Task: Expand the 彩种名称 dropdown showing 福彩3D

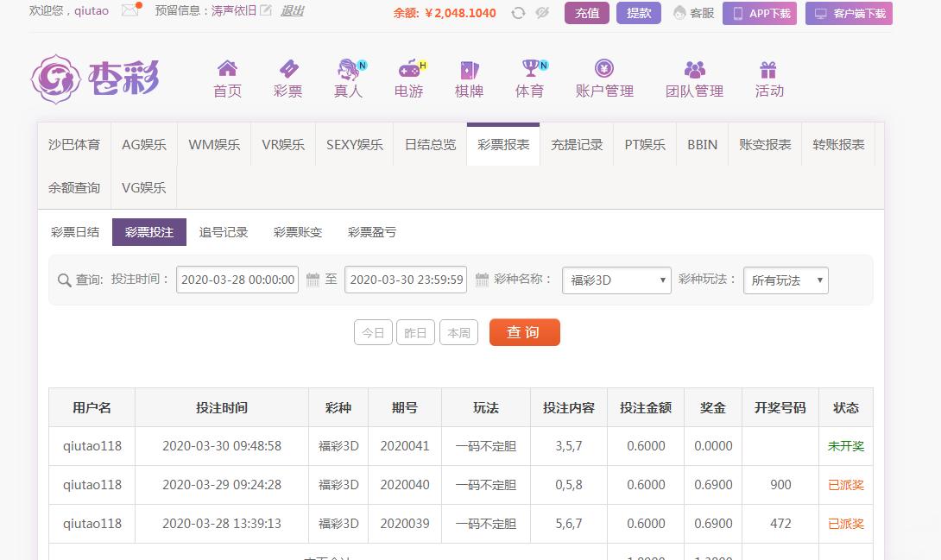Action: coord(616,280)
